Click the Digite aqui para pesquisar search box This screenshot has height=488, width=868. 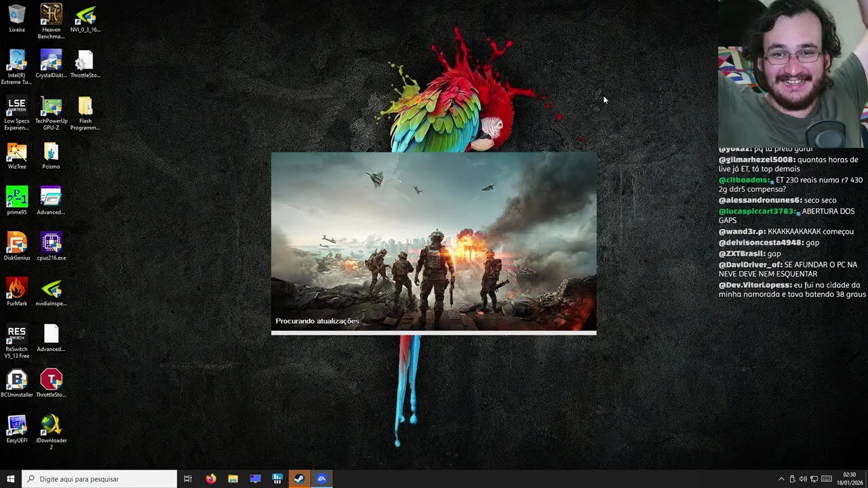(99, 479)
